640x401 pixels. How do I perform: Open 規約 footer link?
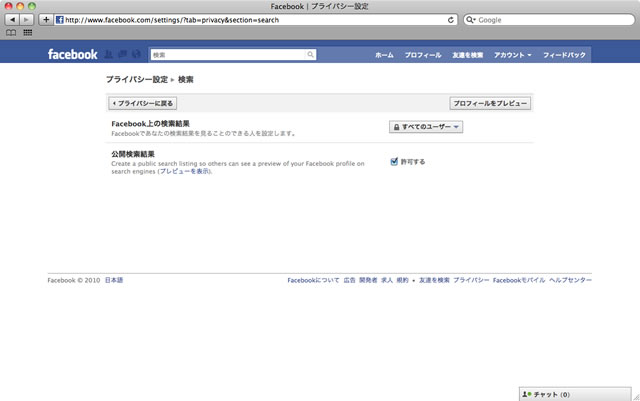pyautogui.click(x=402, y=280)
